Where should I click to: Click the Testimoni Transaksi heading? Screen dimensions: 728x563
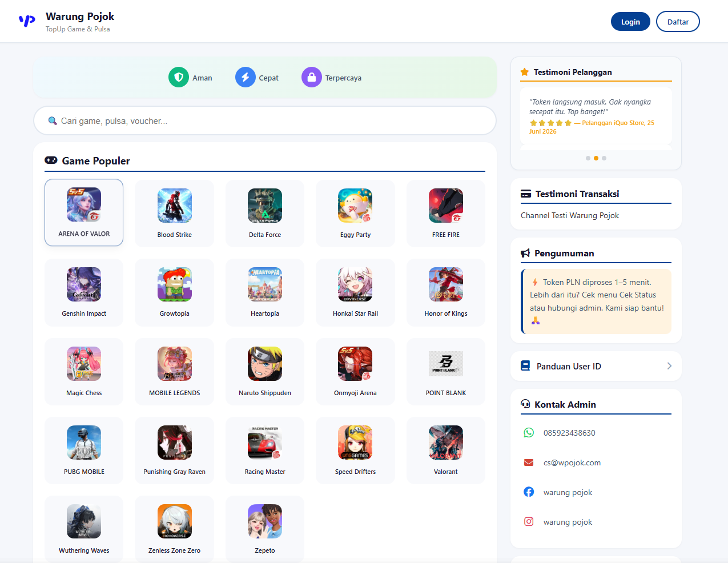click(577, 194)
